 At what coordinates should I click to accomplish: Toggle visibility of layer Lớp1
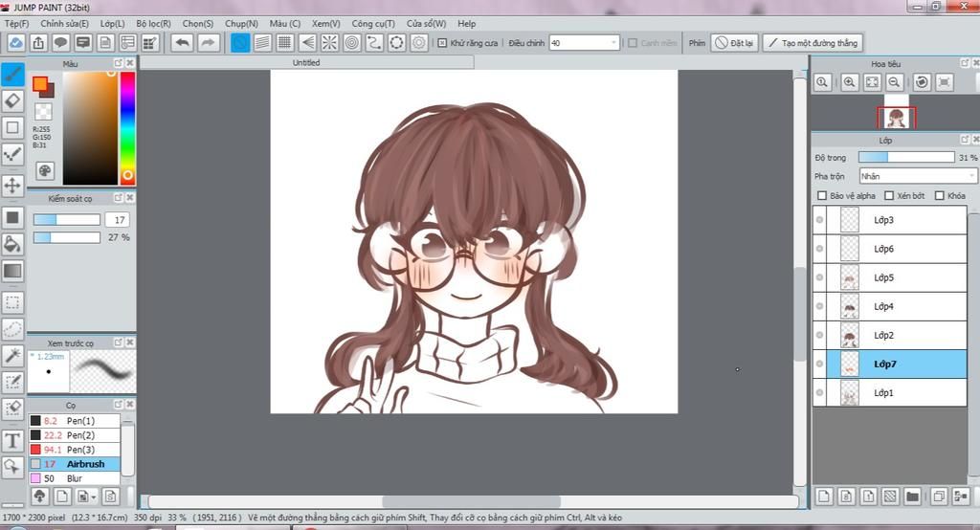819,392
